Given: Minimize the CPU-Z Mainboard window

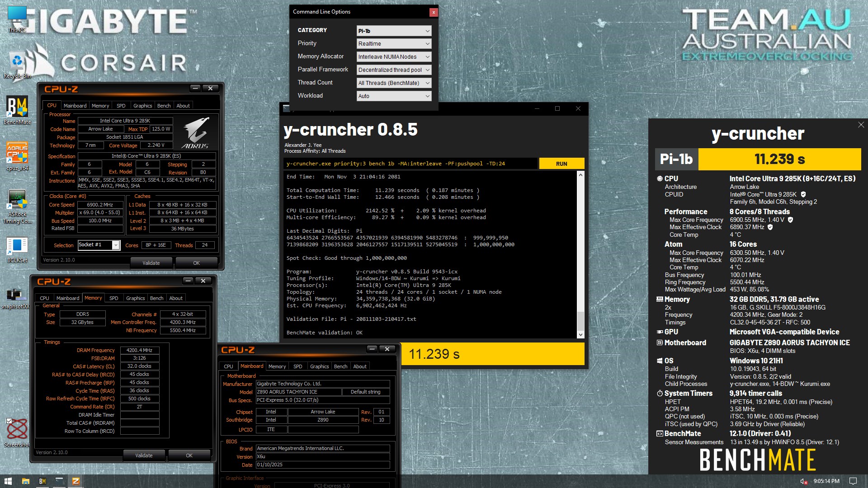Looking at the screenshot, I should click(x=372, y=349).
